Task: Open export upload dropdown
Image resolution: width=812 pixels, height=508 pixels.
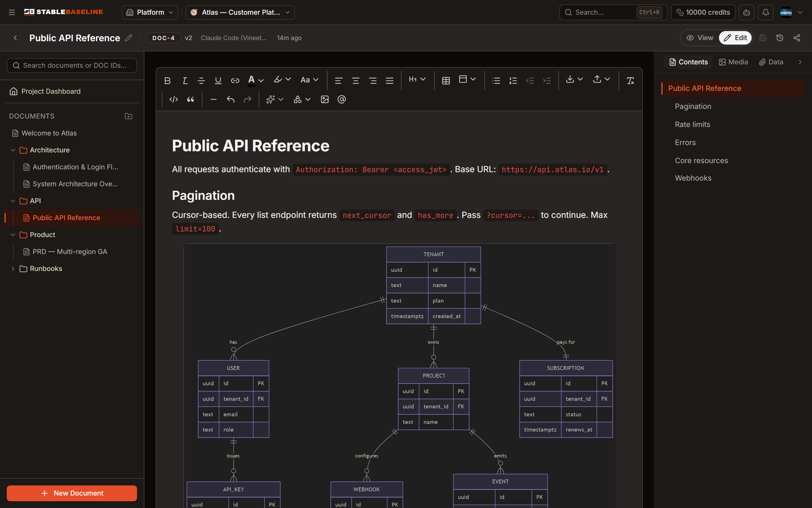Action: point(601,79)
